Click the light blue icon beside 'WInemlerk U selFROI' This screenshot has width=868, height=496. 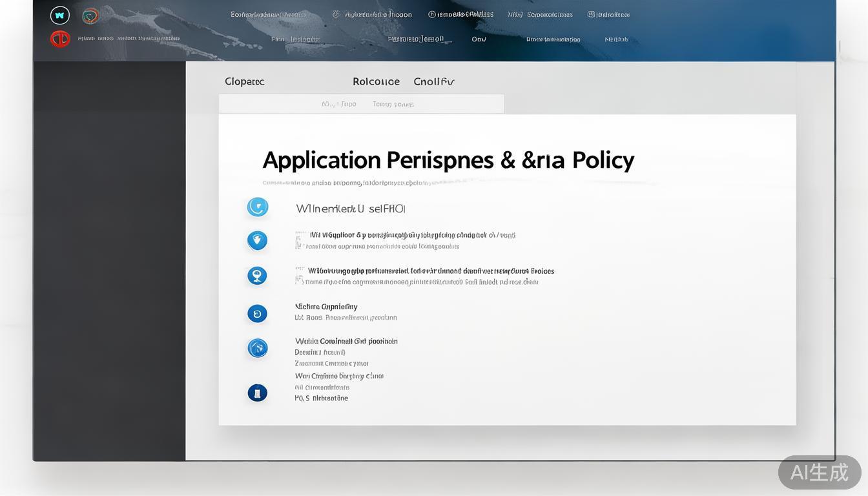[258, 207]
